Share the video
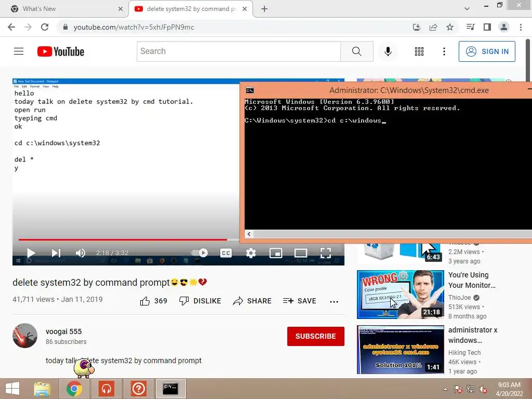 coord(252,301)
